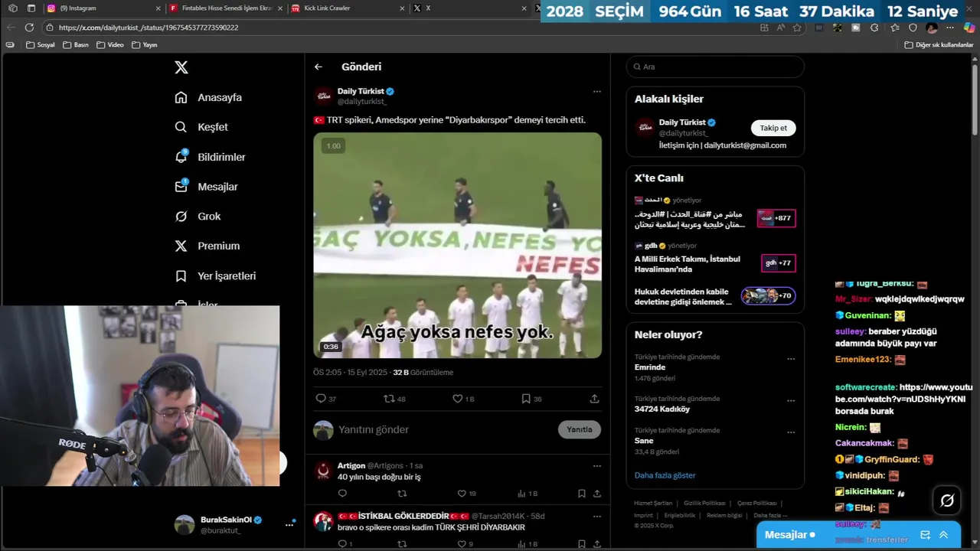Repost the post with 48 reposts
This screenshot has width=980, height=551.
coord(394,399)
